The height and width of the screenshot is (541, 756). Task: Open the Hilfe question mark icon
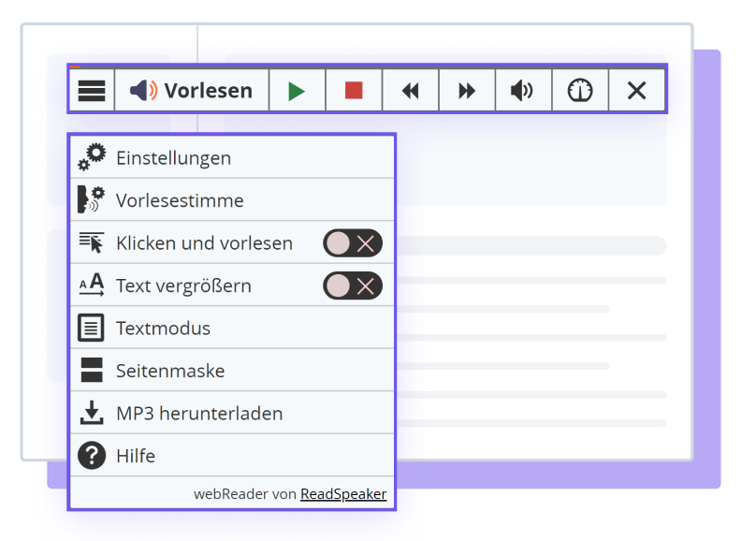pos(91,456)
